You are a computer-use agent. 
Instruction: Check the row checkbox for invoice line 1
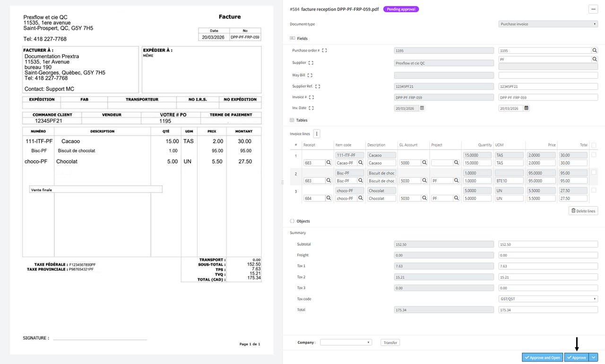[x=594, y=154]
